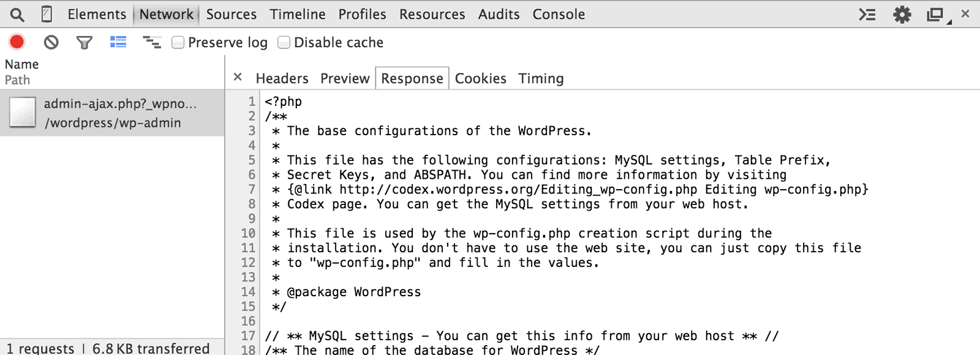This screenshot has width=980, height=355.
Task: Click the codex.wordpress.org link line
Action: 570,190
